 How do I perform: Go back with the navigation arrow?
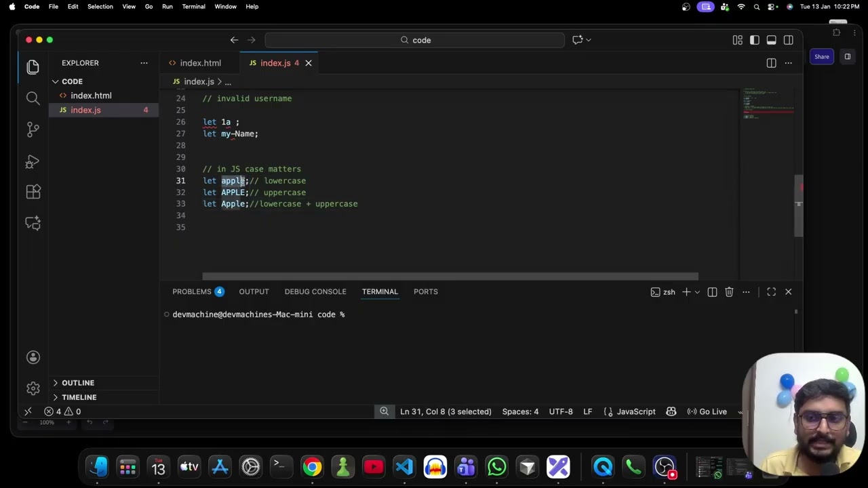[x=234, y=40]
